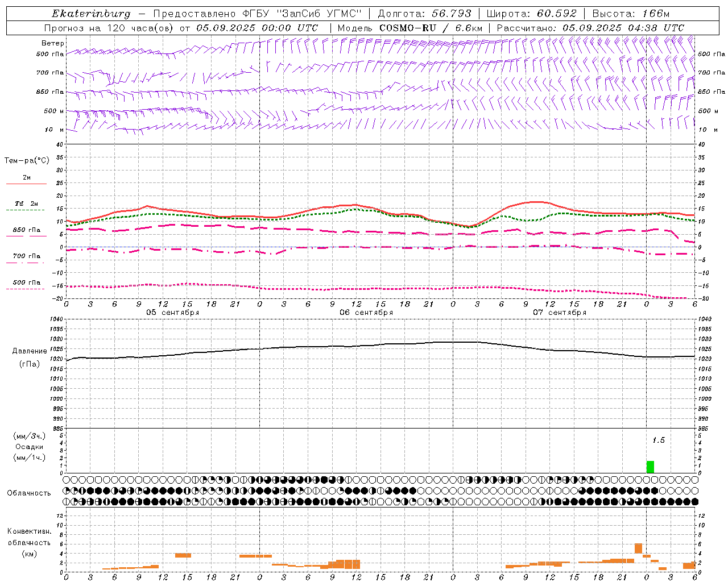The image size is (728, 582).
Task: Click the 500 м wind level label on the left axis
Action: click(x=54, y=111)
